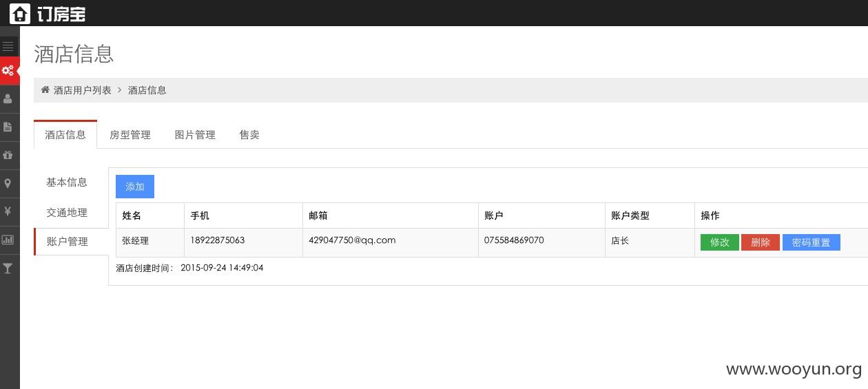The width and height of the screenshot is (868, 389).
Task: Select 交通地理 in the side menu
Action: tap(67, 212)
